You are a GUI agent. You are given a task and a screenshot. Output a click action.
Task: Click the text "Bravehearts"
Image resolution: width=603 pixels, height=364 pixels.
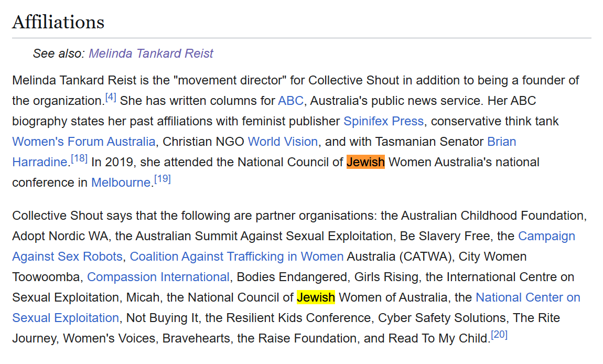click(x=196, y=338)
